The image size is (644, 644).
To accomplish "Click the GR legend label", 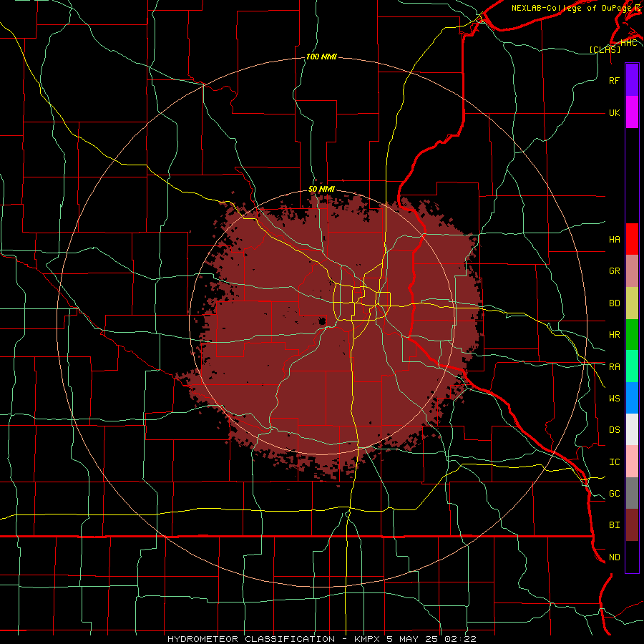I will tap(614, 271).
